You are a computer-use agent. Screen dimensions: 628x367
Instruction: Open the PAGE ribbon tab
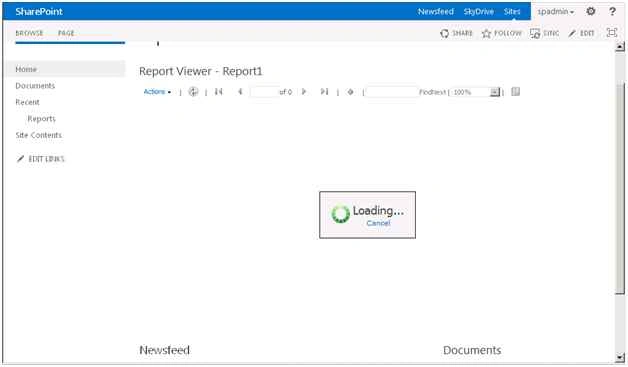coord(66,33)
